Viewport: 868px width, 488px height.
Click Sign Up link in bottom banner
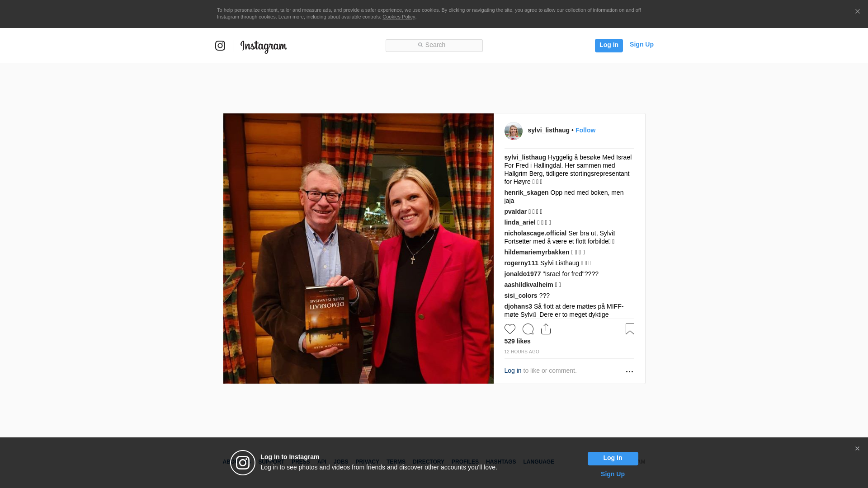pos(613,474)
